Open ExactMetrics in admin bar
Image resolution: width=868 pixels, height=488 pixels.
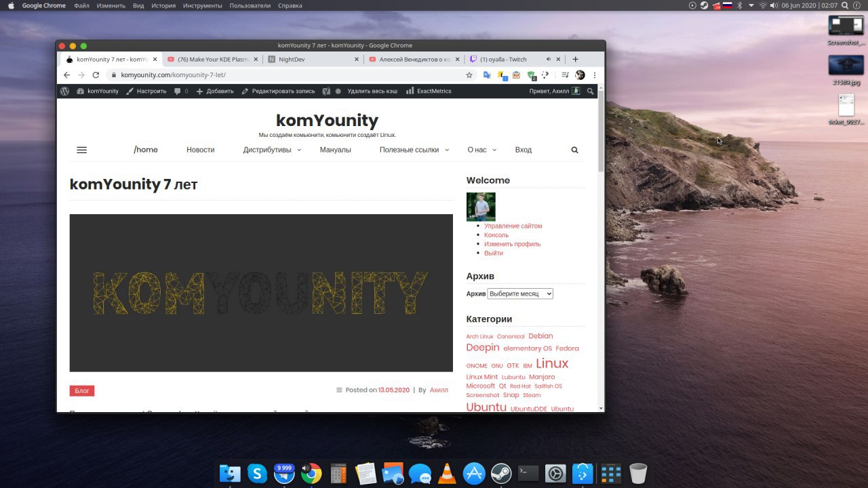point(429,91)
